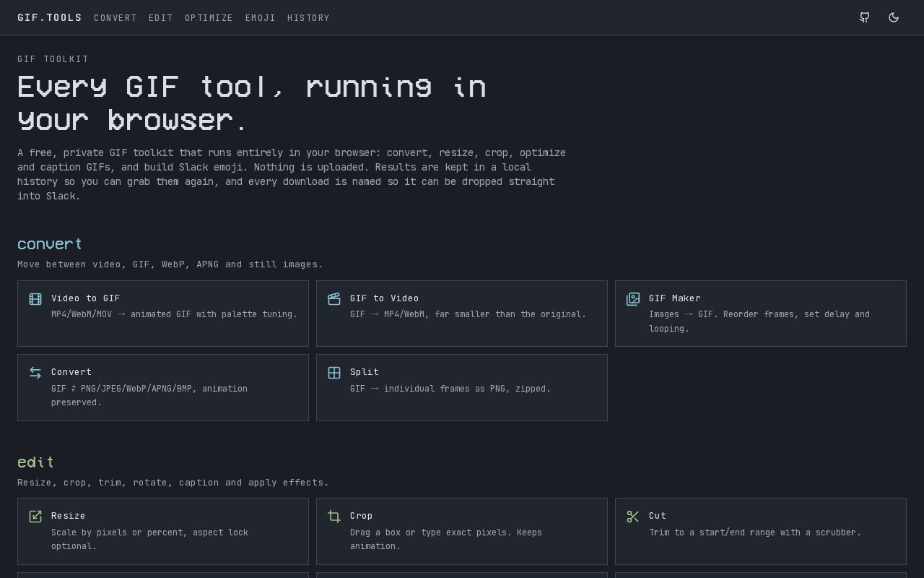Click 'Scale by pixels or percent' description
Viewport: 924px width, 578px height.
[150, 539]
